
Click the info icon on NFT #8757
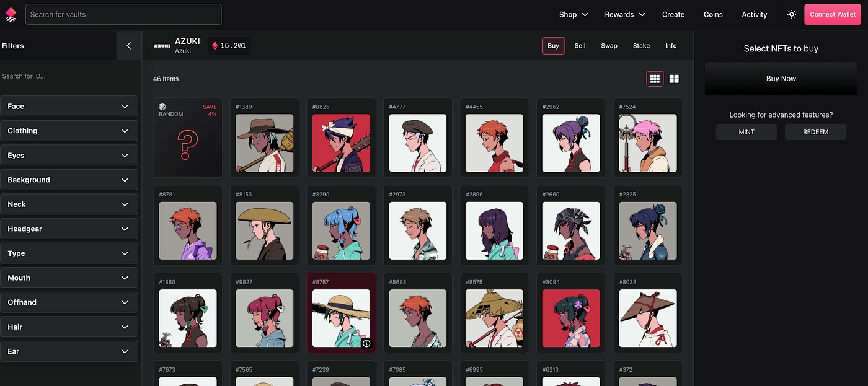[366, 343]
